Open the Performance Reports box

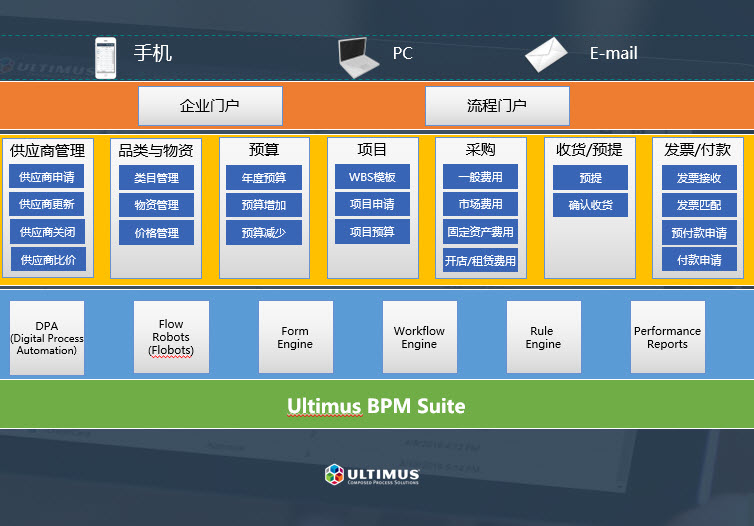[667, 338]
